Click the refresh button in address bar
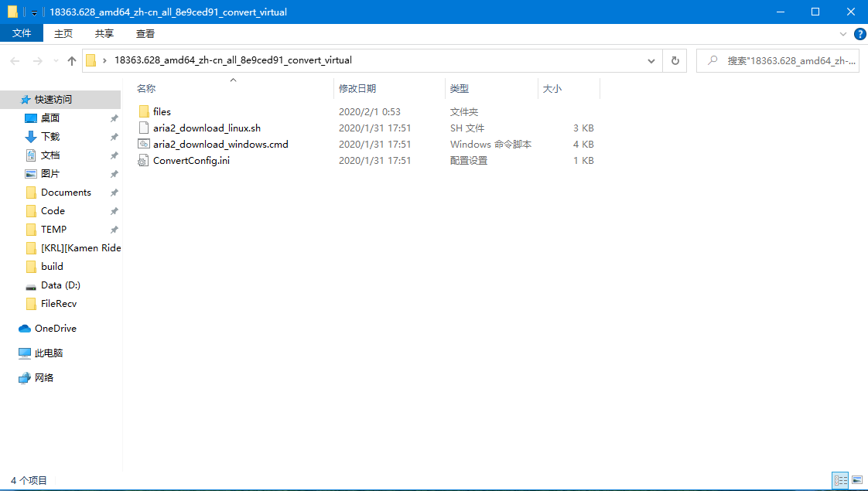This screenshot has height=491, width=868. click(675, 60)
